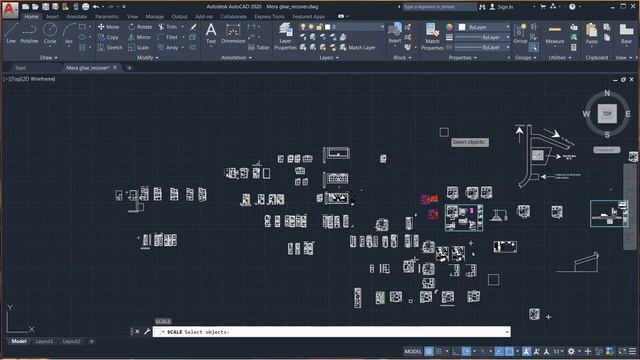Click the Match Properties tool

432,37
